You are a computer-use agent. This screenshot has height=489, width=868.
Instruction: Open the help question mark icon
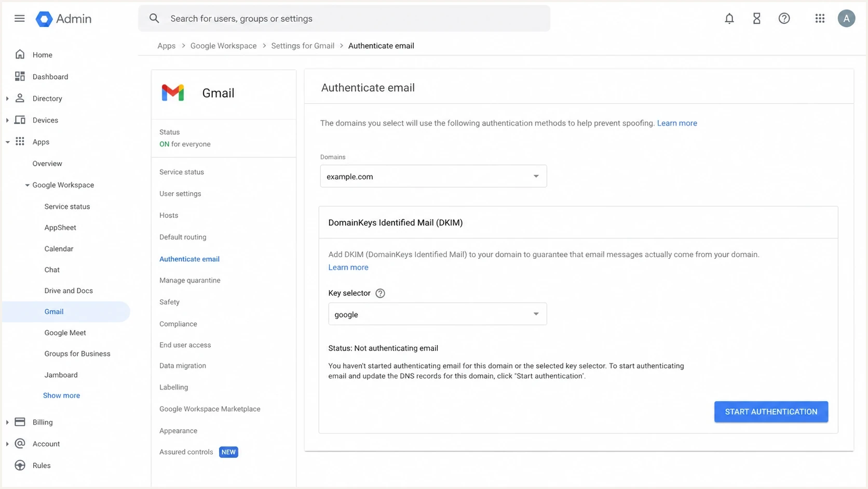tap(784, 19)
